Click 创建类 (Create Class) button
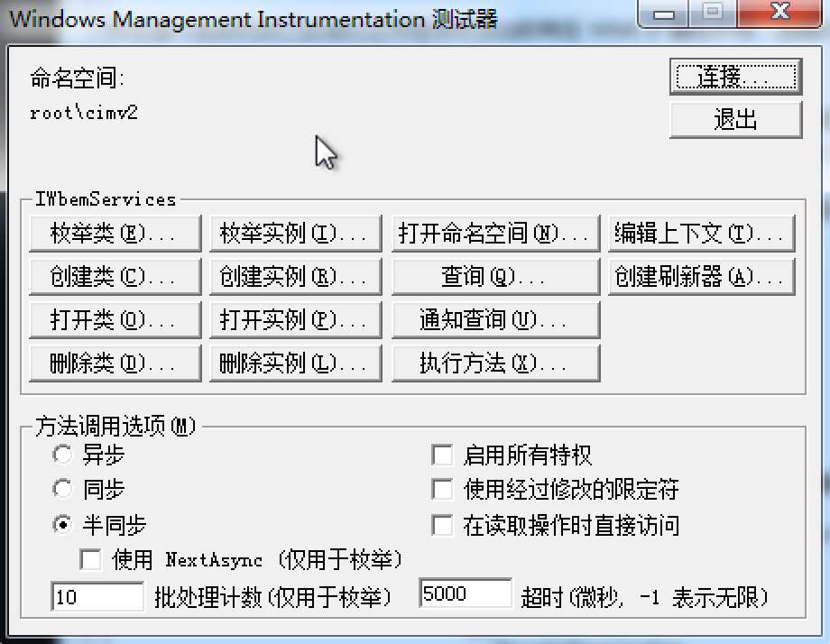830x644 pixels. click(115, 277)
